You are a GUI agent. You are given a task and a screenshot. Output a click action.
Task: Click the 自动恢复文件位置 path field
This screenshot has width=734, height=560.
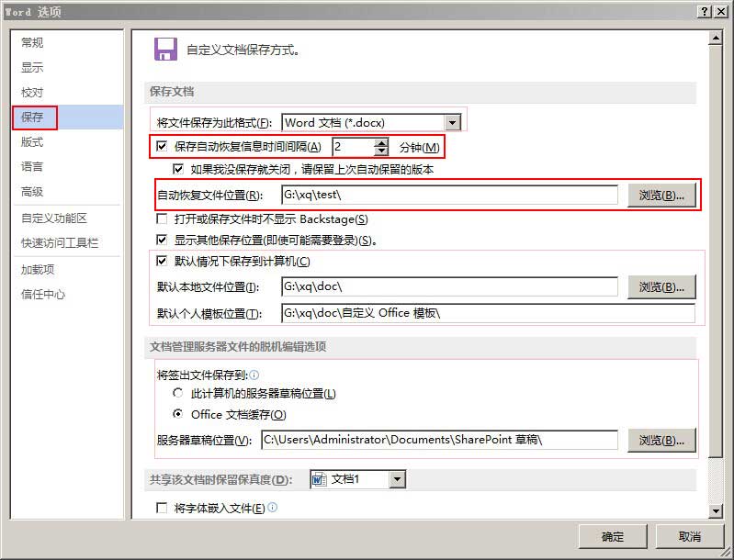tap(449, 195)
